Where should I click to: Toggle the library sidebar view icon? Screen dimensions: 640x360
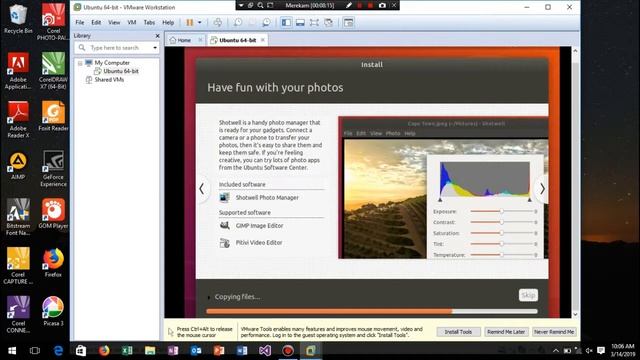click(x=287, y=22)
